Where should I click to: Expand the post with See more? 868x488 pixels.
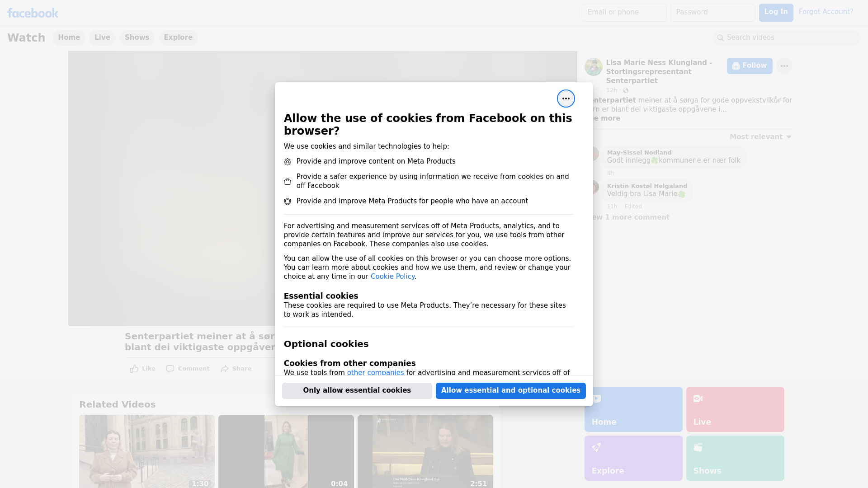tap(606, 118)
